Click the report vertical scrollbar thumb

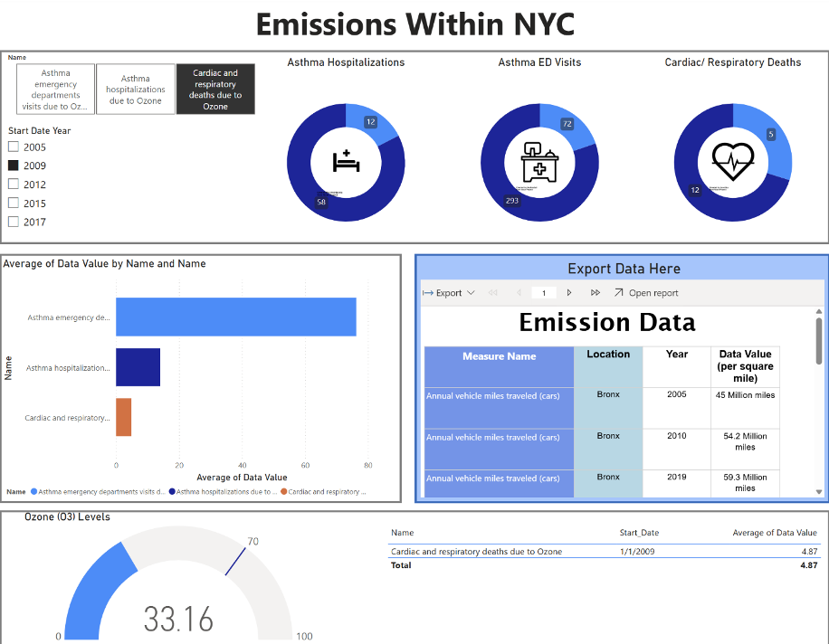click(x=819, y=341)
